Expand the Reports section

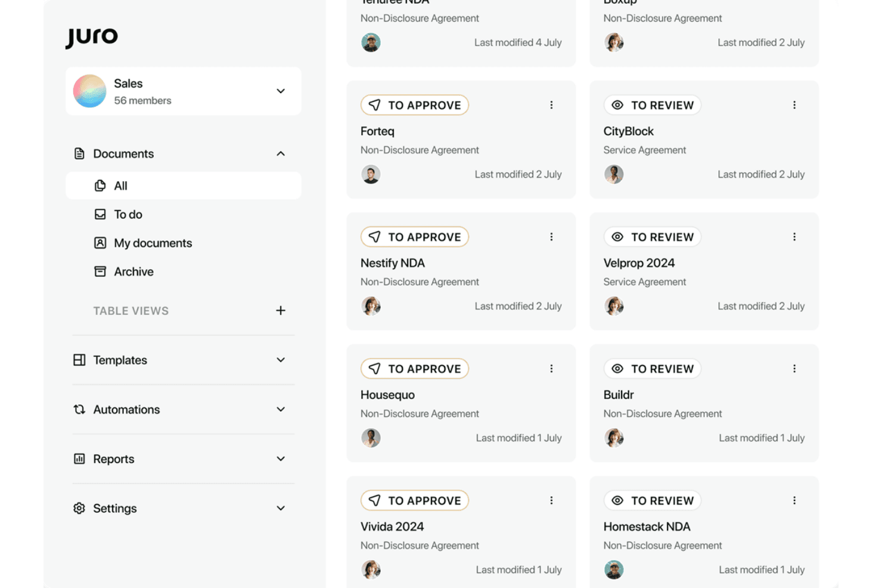pyautogui.click(x=183, y=459)
